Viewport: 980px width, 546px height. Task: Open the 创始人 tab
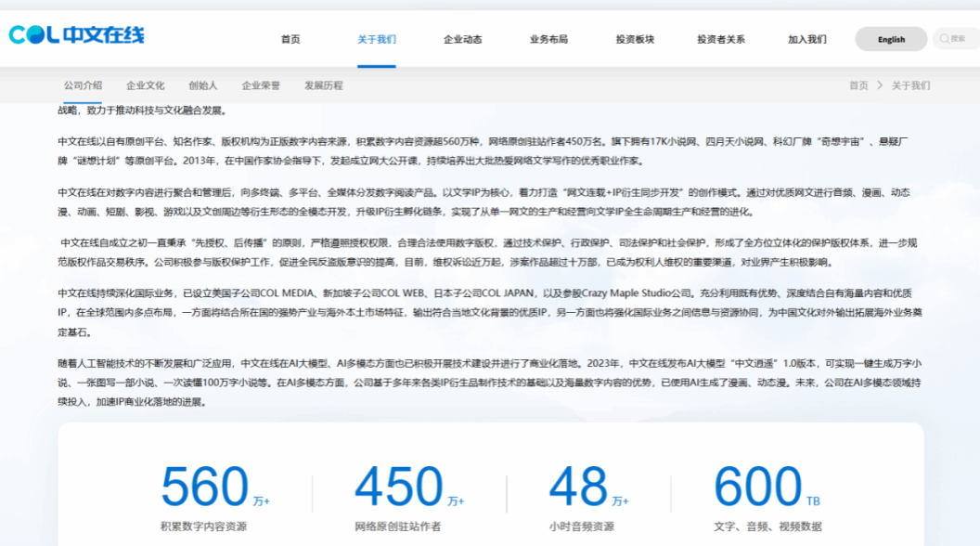pos(202,85)
